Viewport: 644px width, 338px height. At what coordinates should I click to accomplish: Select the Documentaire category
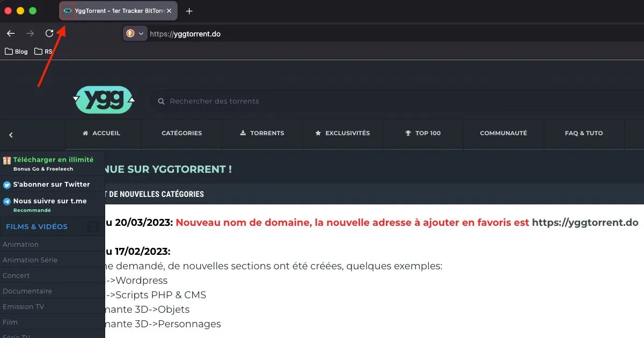pyautogui.click(x=27, y=291)
